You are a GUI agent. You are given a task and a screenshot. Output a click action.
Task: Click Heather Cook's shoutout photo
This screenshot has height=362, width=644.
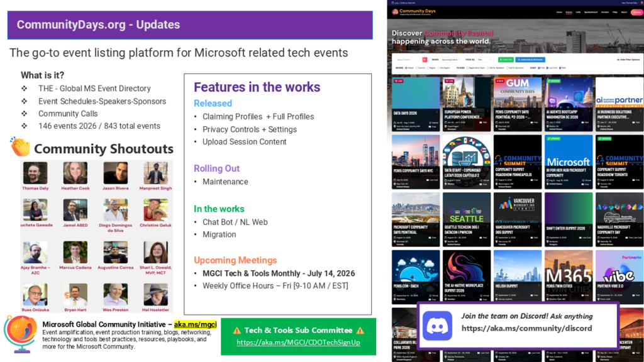[x=75, y=173]
